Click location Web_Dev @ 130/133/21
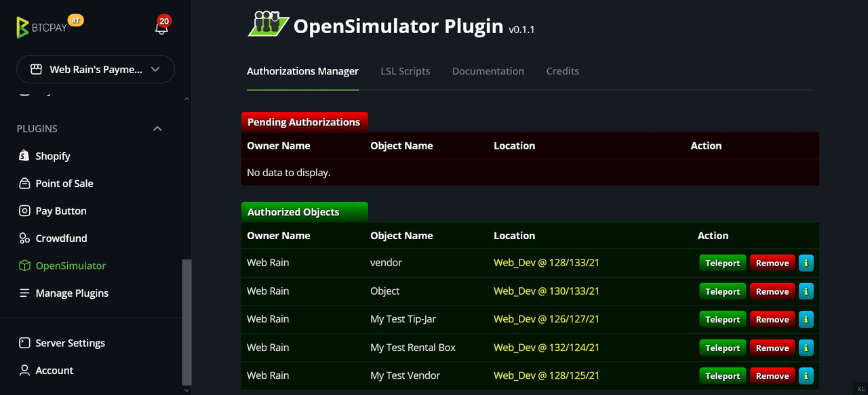 tap(547, 291)
